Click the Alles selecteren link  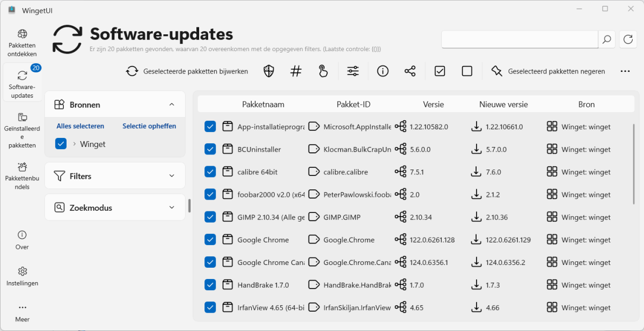[x=80, y=126]
